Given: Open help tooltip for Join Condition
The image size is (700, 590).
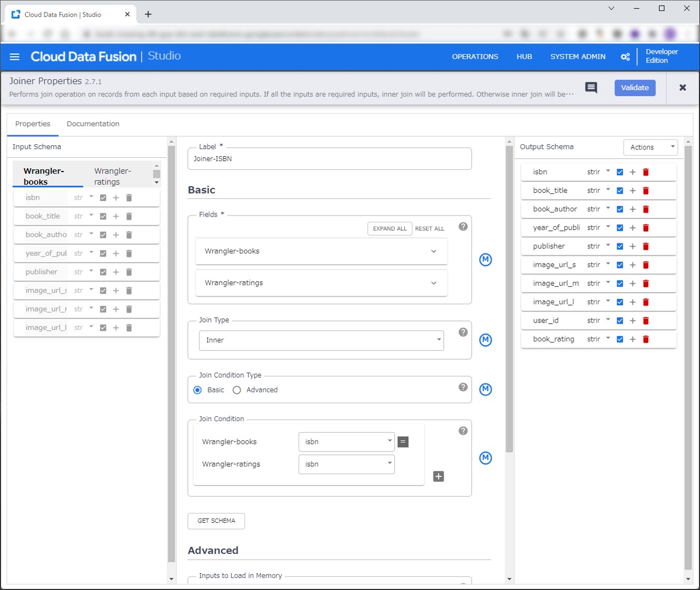Looking at the screenshot, I should tap(463, 431).
